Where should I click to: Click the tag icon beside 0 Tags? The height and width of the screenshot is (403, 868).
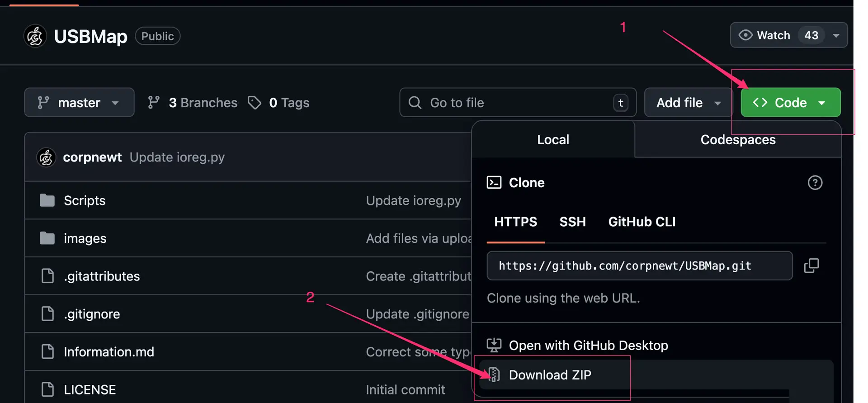tap(255, 103)
